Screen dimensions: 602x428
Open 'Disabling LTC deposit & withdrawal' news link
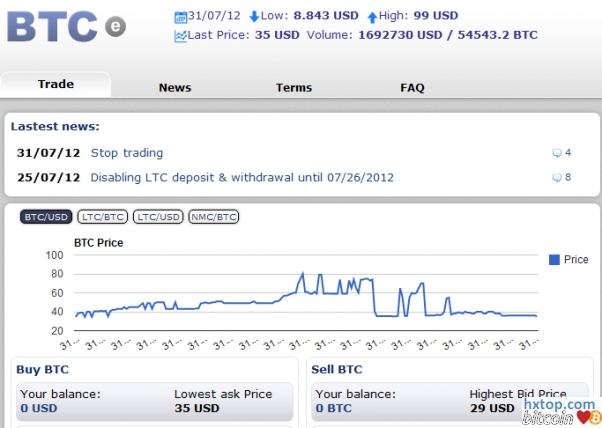(x=242, y=178)
